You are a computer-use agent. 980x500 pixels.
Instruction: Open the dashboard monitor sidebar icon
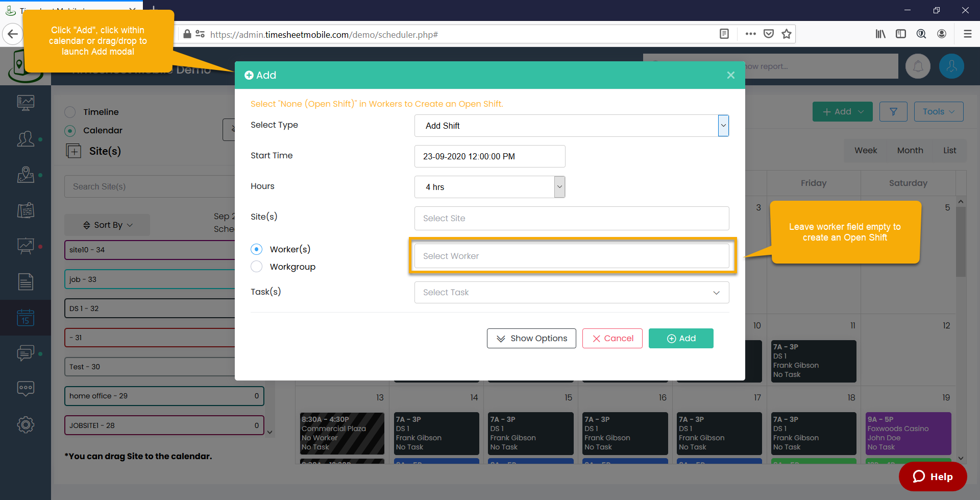click(25, 103)
